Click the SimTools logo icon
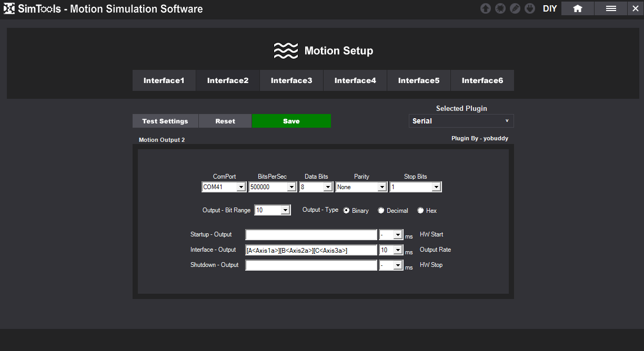Viewport: 644px width, 351px height. click(9, 9)
